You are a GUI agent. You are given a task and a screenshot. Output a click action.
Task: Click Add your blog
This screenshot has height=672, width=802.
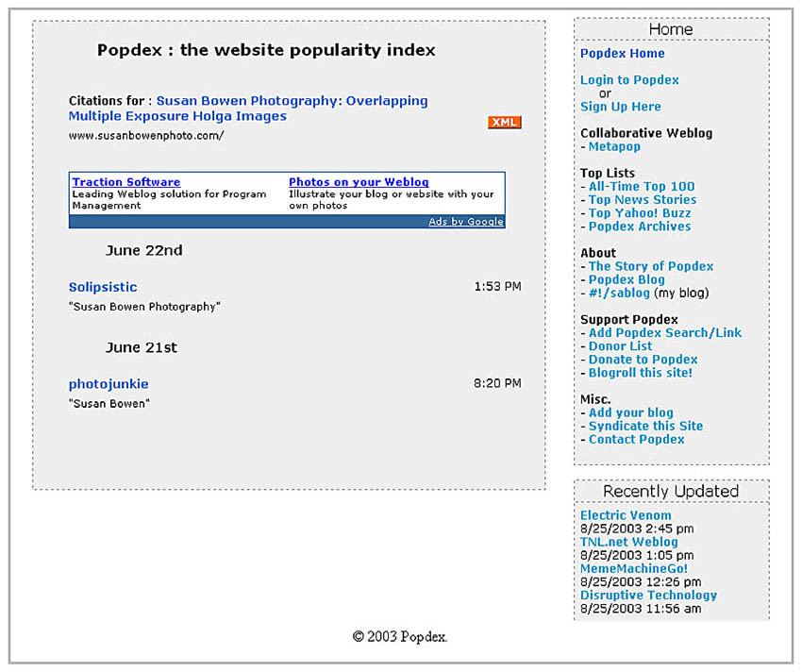pyautogui.click(x=630, y=412)
